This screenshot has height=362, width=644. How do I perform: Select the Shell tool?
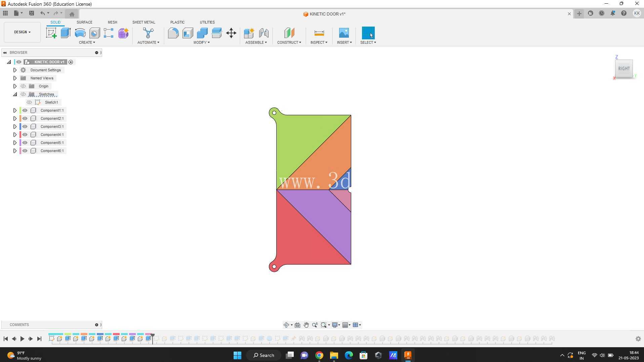(x=188, y=33)
